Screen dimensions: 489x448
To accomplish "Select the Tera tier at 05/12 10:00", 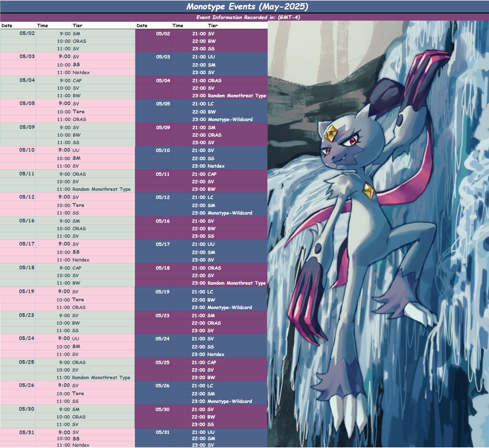I will [x=78, y=205].
